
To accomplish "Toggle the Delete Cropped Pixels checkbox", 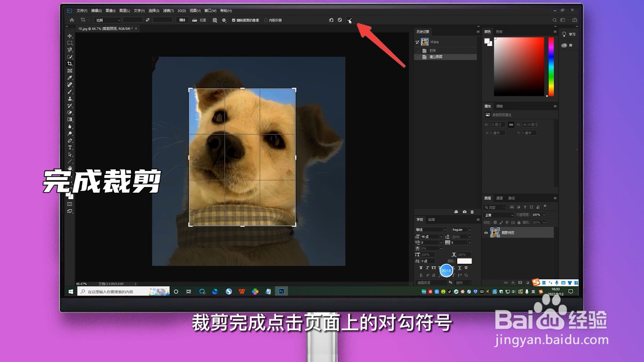I will [233, 20].
